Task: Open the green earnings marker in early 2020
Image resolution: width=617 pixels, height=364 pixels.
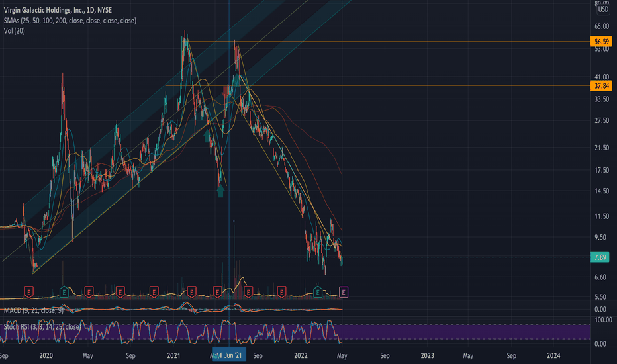Action: pos(64,293)
